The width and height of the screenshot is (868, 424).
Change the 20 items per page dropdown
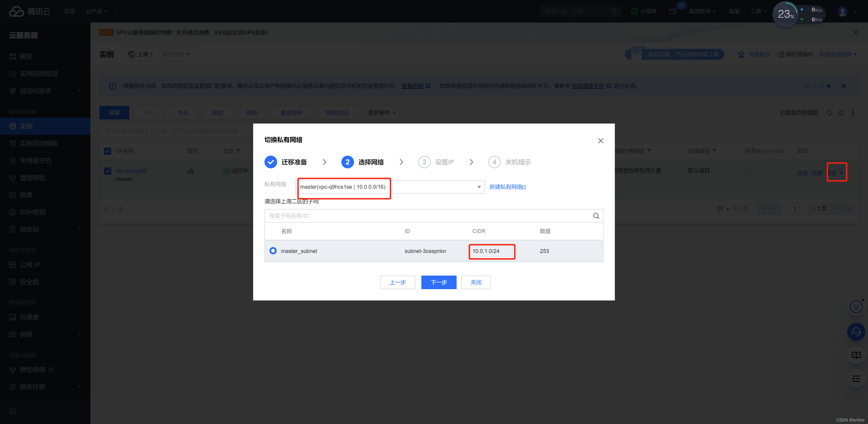pos(723,209)
